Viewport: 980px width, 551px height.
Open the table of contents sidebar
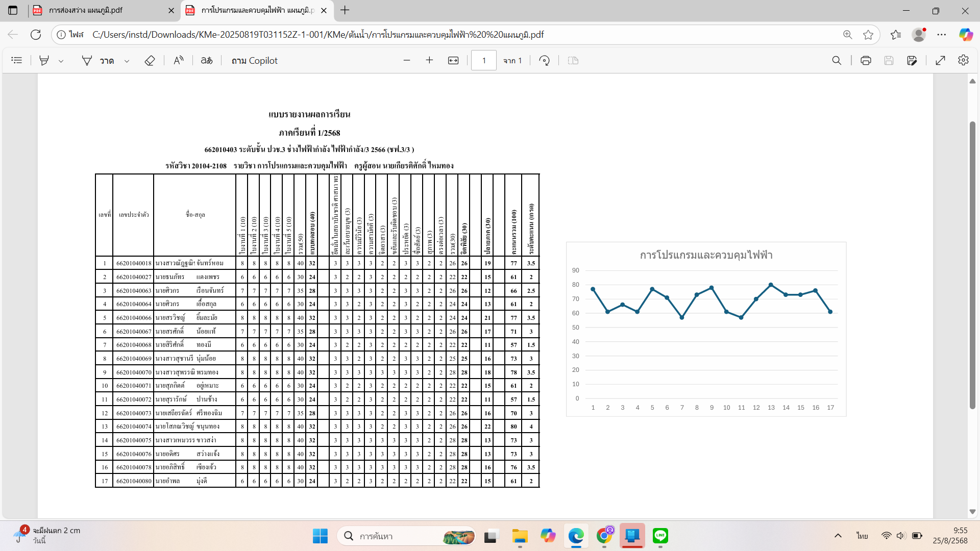(x=17, y=60)
